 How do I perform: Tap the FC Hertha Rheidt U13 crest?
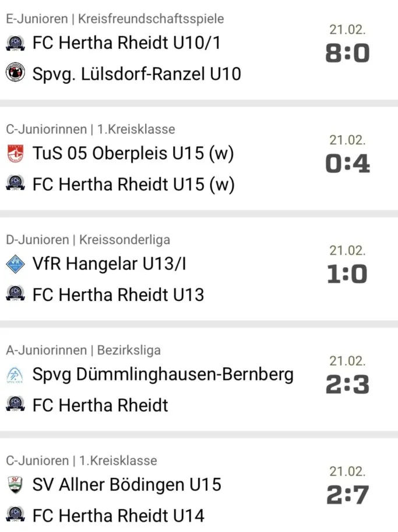point(15,295)
